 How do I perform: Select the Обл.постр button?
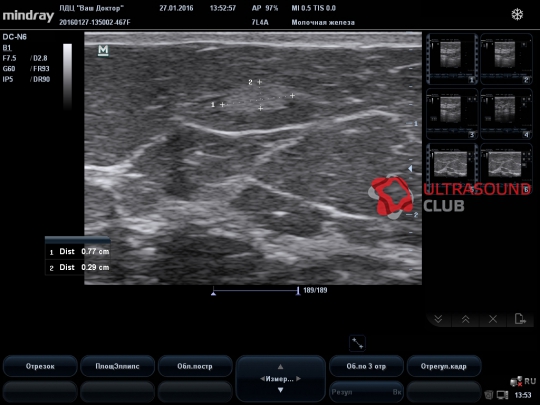click(x=195, y=366)
